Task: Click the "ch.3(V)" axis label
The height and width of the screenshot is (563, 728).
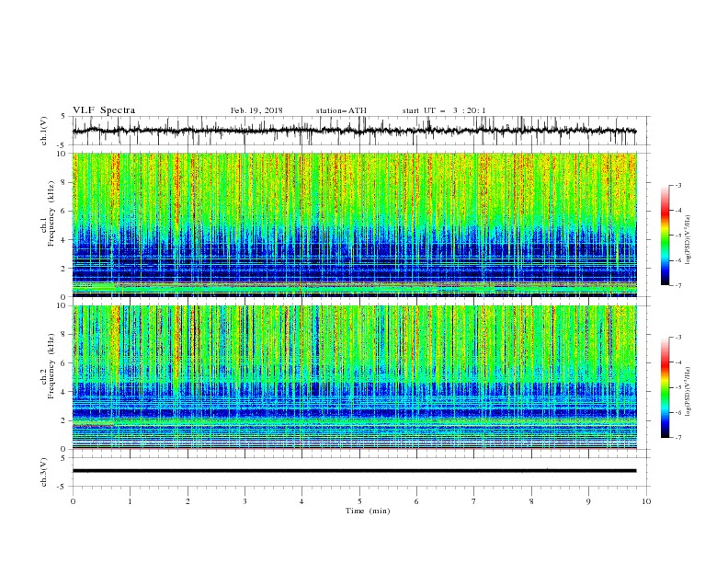Action: tap(44, 472)
